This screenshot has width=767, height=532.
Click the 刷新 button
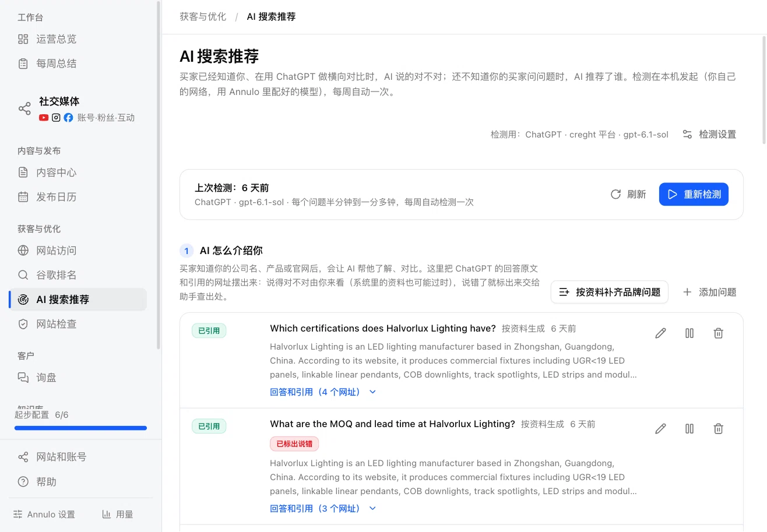(x=628, y=195)
